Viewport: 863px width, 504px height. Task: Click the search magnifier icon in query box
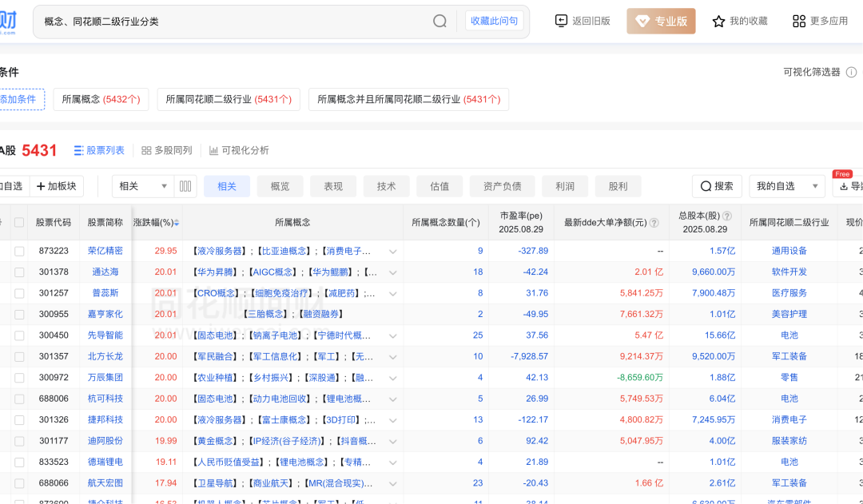click(x=439, y=22)
